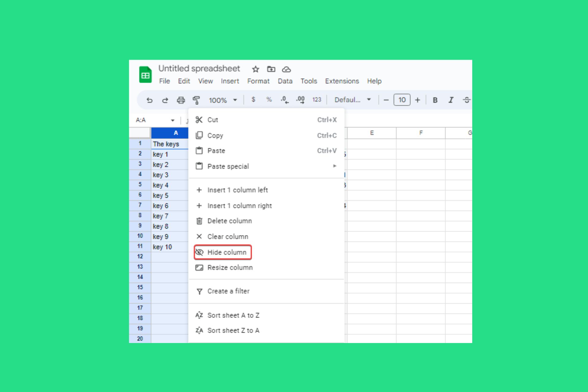The image size is (588, 392).
Task: Open the Default font dropdown
Action: (x=353, y=100)
